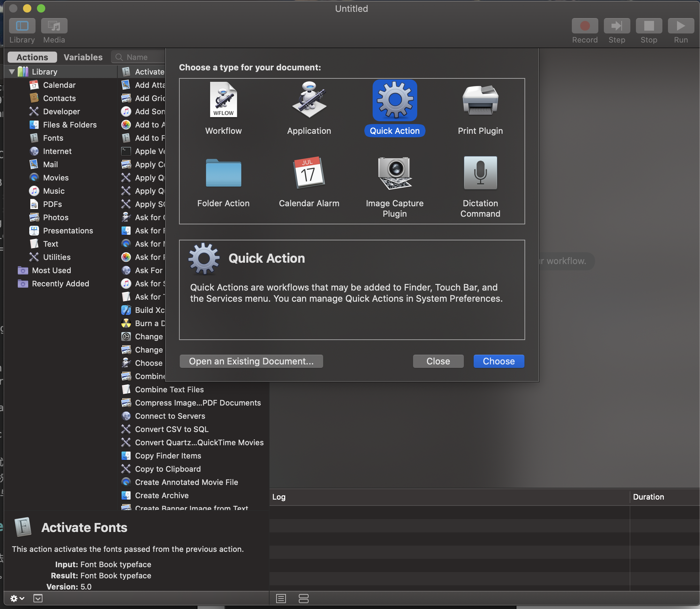Select the Build Xcode action row
Image resolution: width=700 pixels, height=609 pixels.
click(x=142, y=310)
